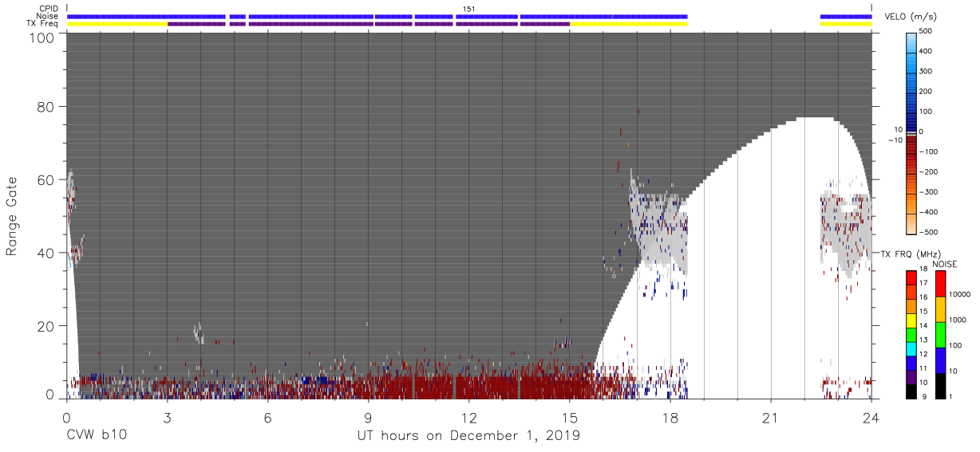
Task: Click the red 18 MHz frequency swatch
Action: coord(911,277)
